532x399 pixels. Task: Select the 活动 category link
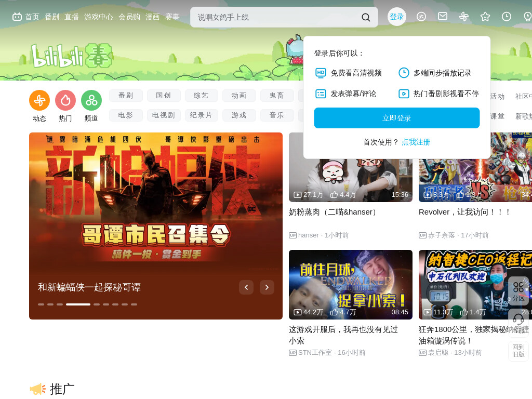(497, 97)
